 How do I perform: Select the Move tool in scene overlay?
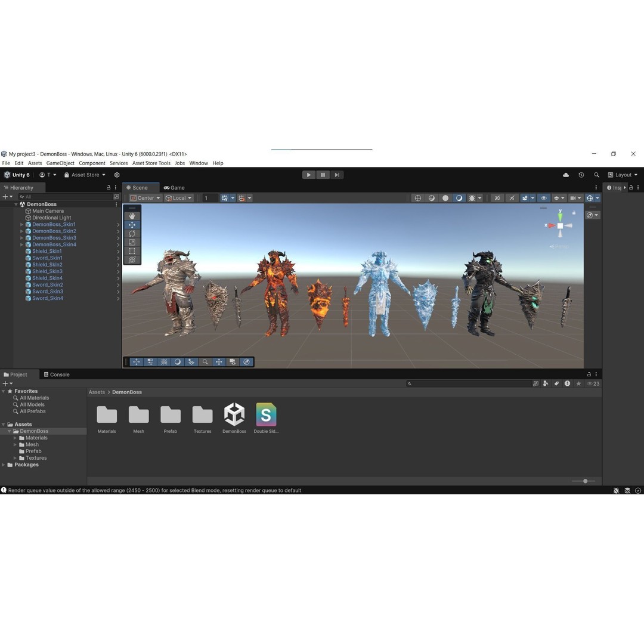pos(132,225)
